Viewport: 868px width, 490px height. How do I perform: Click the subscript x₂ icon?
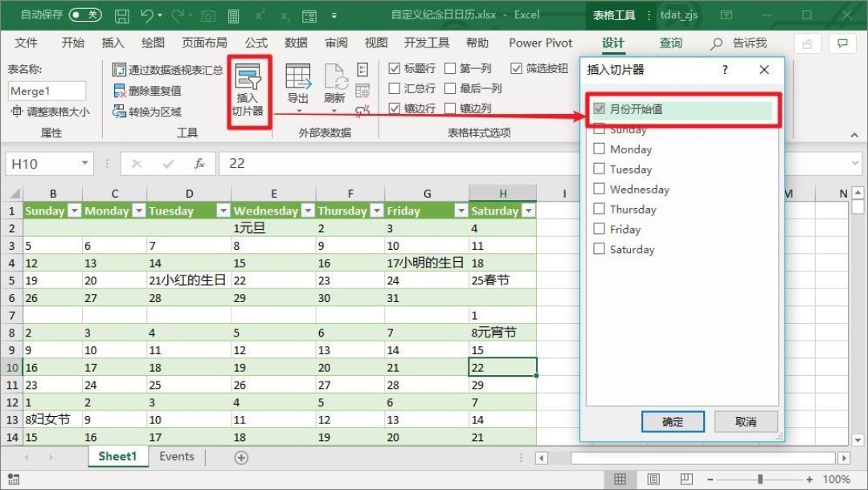tap(285, 16)
